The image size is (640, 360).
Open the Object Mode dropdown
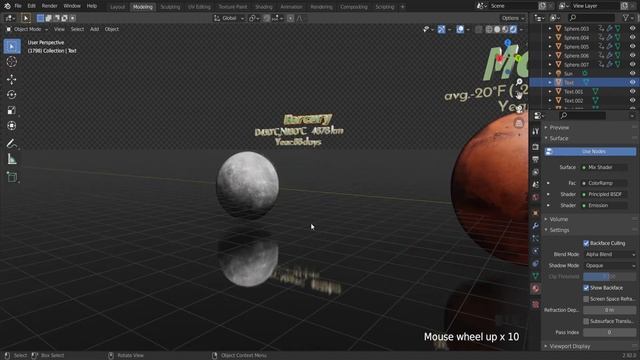click(x=27, y=29)
